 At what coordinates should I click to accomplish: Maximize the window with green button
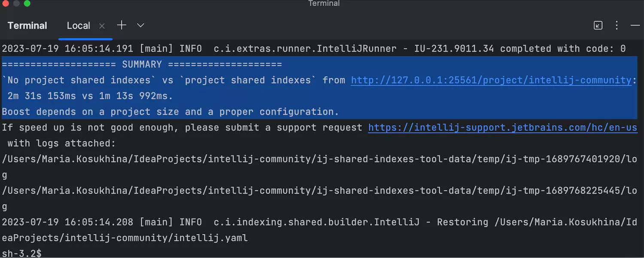27,3
